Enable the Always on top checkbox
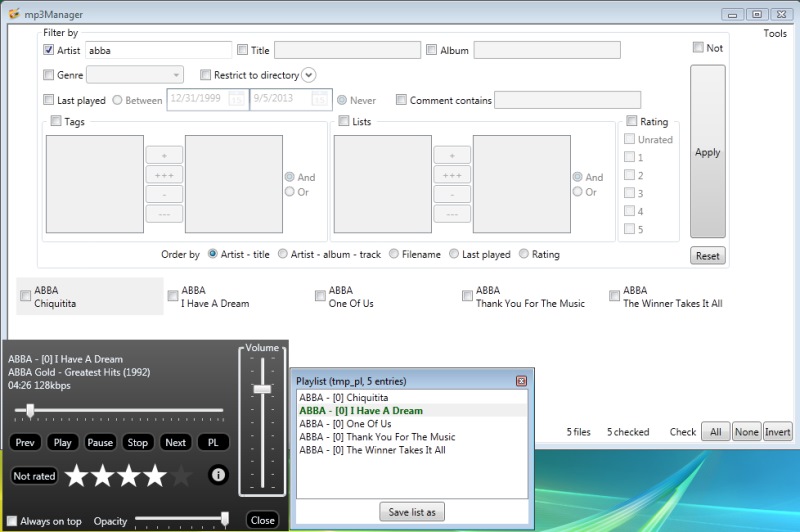 (11, 521)
